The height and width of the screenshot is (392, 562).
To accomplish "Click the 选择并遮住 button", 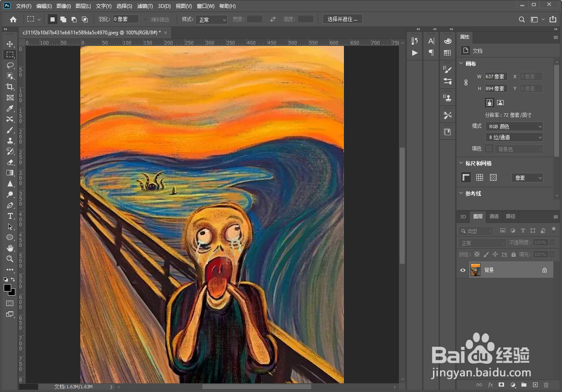I will click(342, 19).
